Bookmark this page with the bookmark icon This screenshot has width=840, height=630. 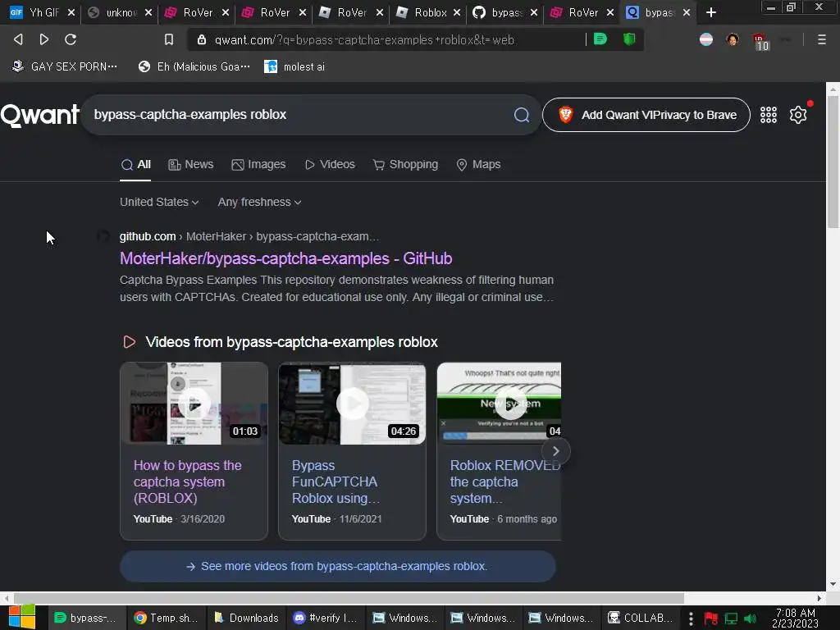point(169,39)
